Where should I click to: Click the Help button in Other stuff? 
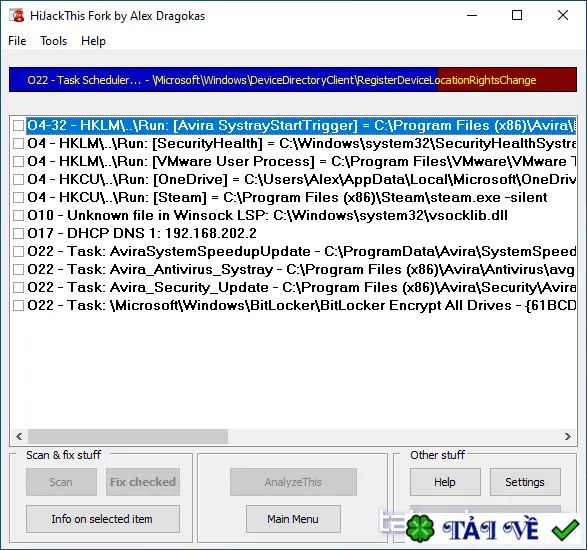coord(445,482)
